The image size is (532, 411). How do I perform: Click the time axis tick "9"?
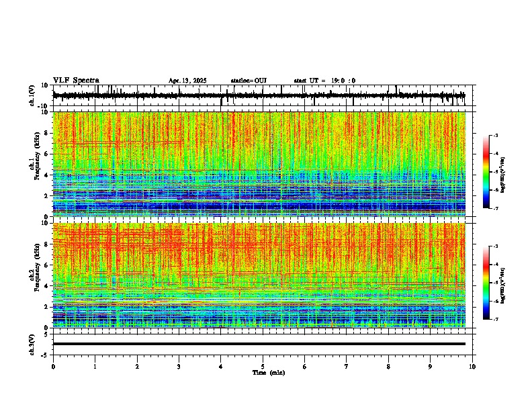[x=430, y=367]
